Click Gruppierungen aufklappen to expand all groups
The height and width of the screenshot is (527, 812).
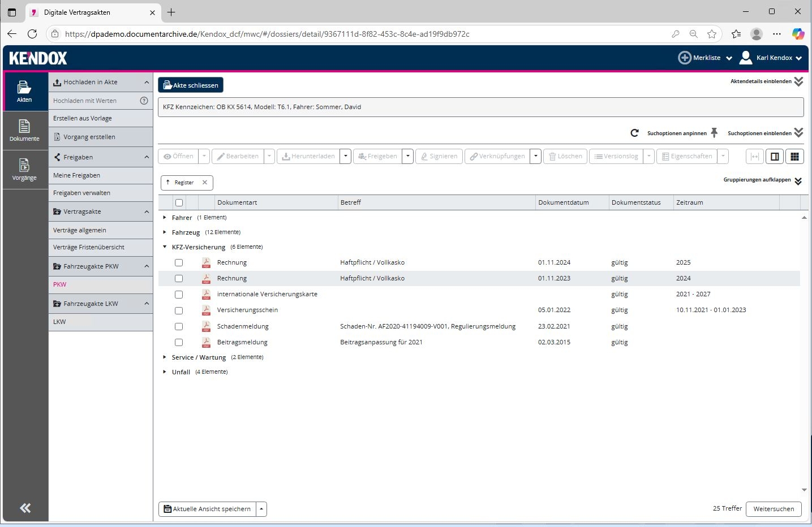[x=763, y=180]
